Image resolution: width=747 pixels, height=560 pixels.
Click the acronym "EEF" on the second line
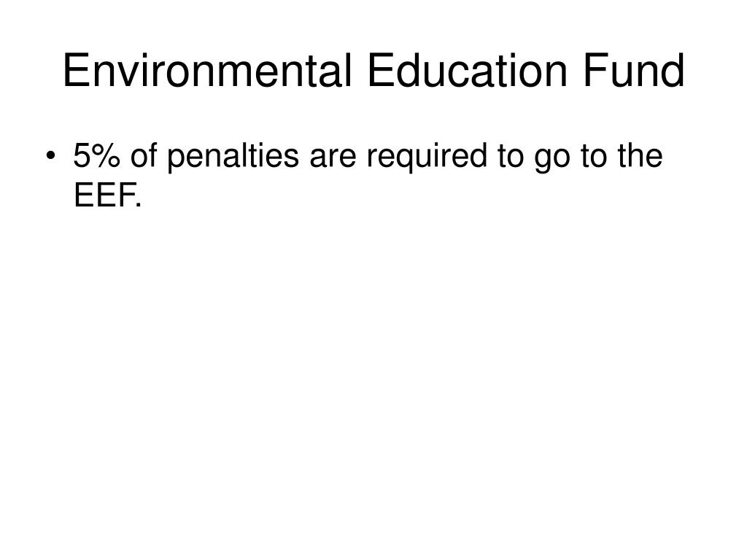coord(104,194)
